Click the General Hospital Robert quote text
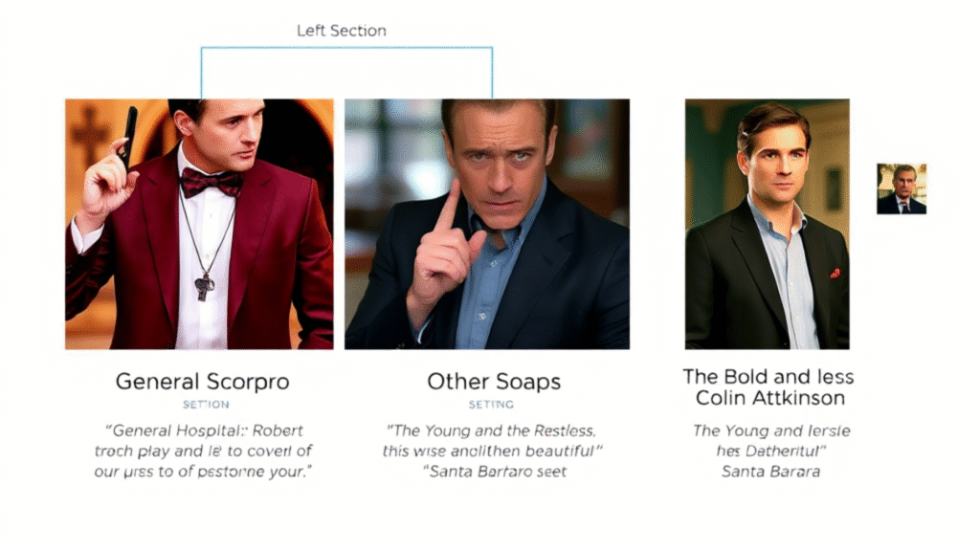This screenshot has height=551, width=980. tap(203, 452)
